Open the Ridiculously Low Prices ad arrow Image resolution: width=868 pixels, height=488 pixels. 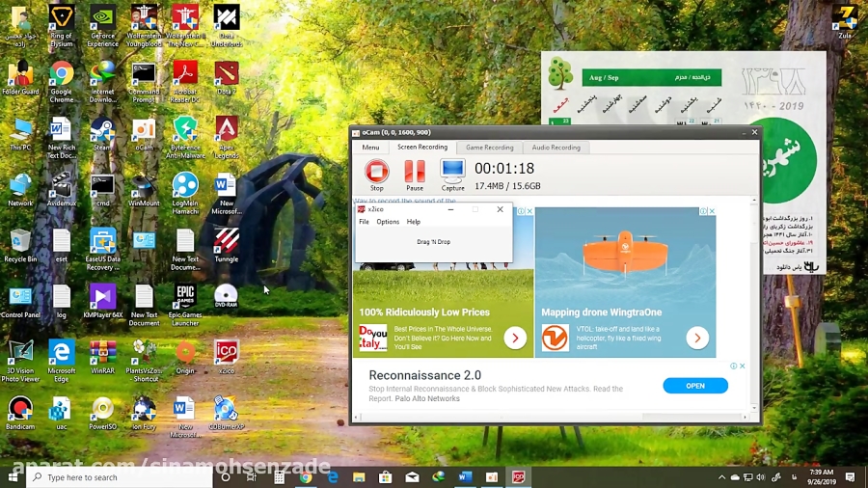coord(515,338)
